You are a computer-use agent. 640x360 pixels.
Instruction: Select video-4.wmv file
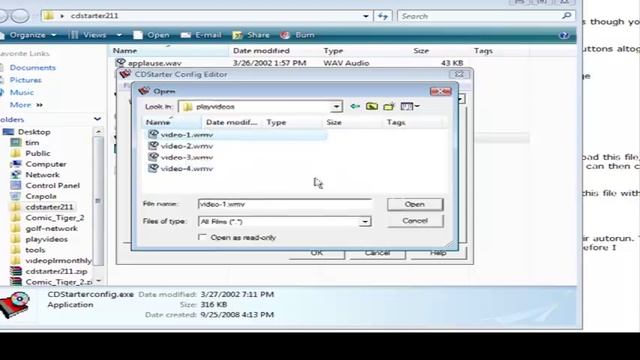(187, 169)
